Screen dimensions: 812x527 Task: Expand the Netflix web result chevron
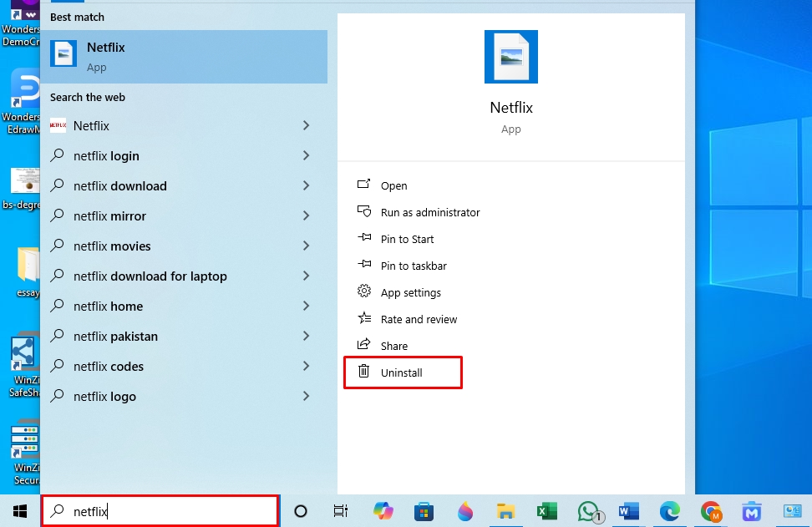tap(306, 125)
